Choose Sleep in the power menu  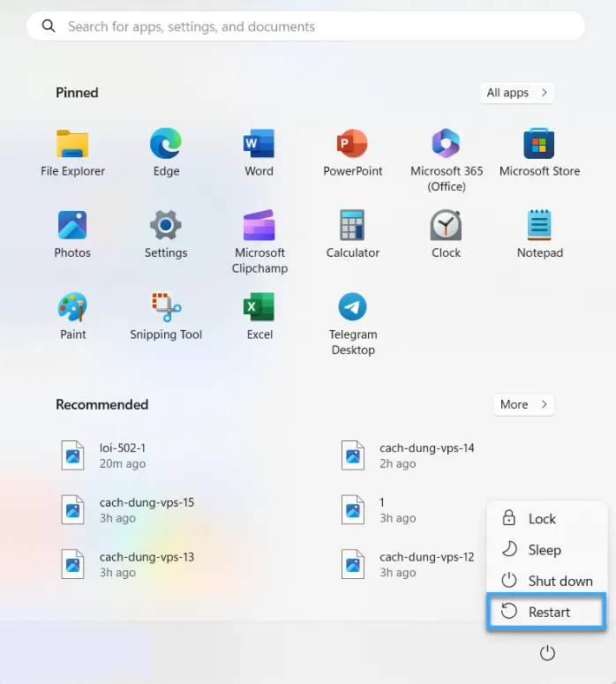[544, 550]
